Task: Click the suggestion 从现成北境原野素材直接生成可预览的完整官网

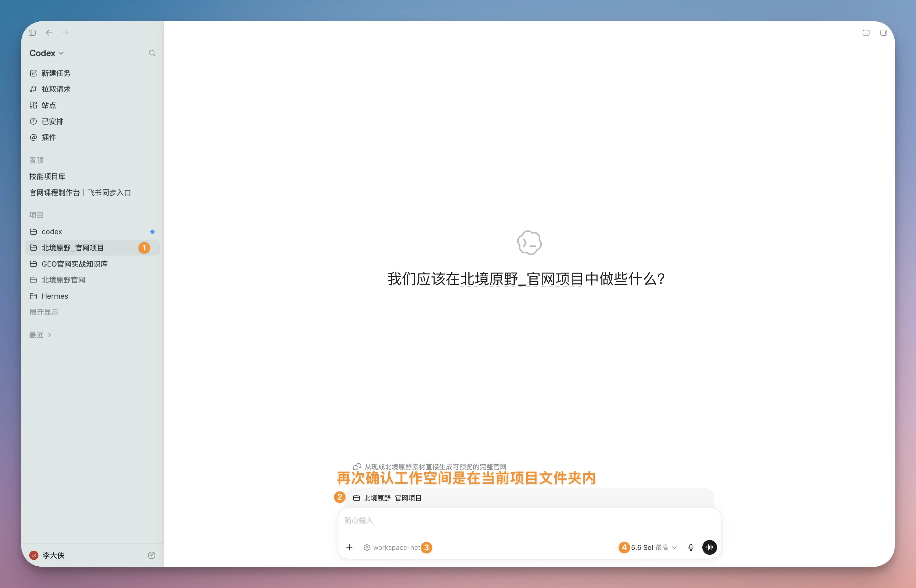Action: tap(430, 467)
